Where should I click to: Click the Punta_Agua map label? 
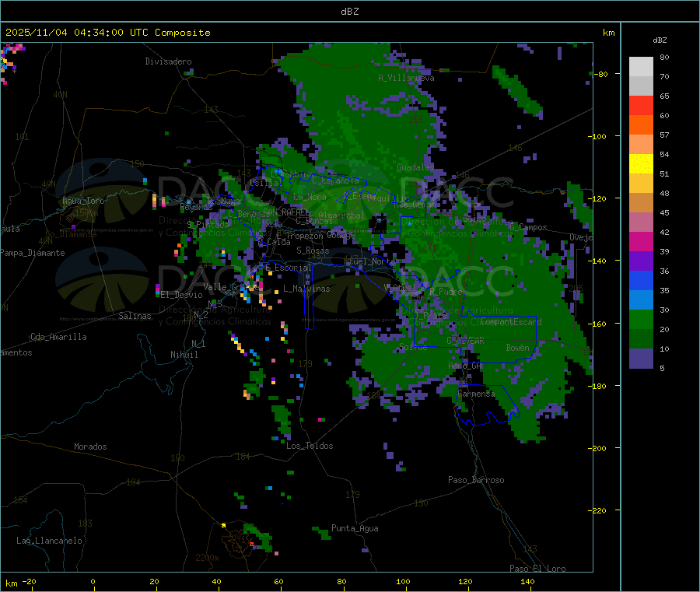pyautogui.click(x=355, y=529)
